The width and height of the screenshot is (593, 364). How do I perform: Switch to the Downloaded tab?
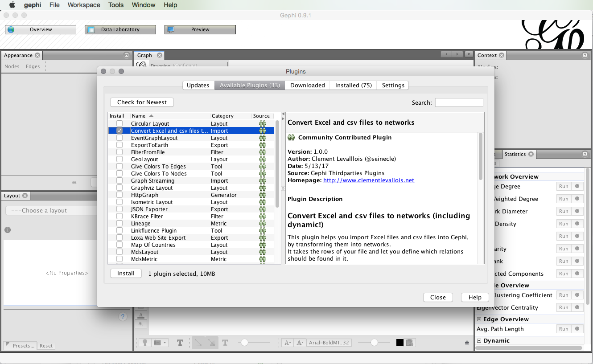(x=308, y=85)
